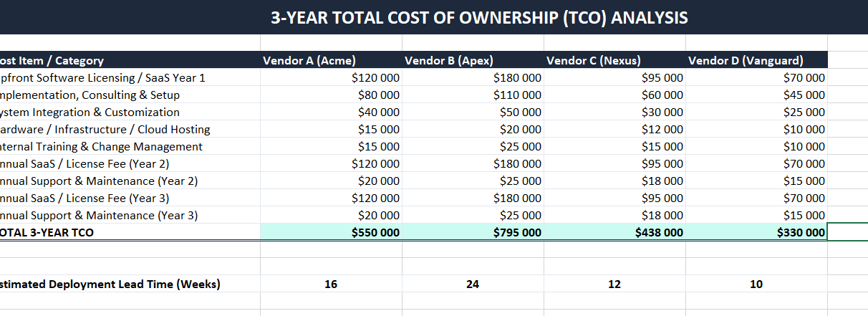Click Vendor B Year 3 support & maintenance $25 000
The width and height of the screenshot is (868, 316).
pyautogui.click(x=473, y=215)
